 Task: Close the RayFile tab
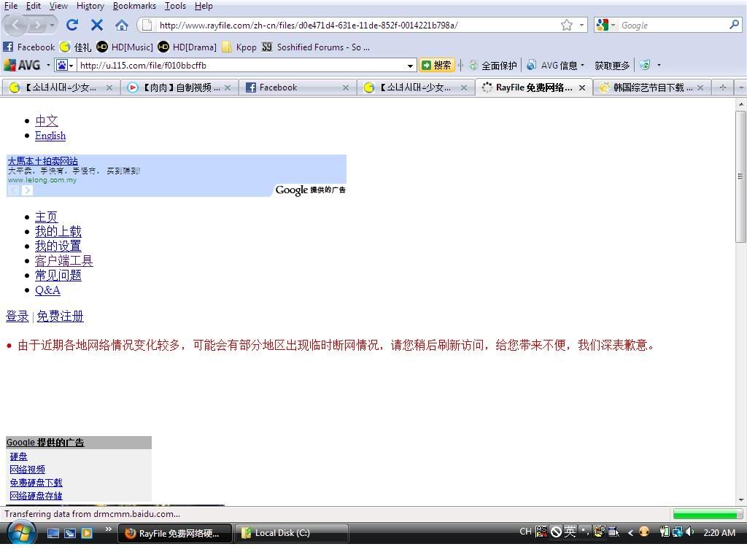(x=582, y=87)
